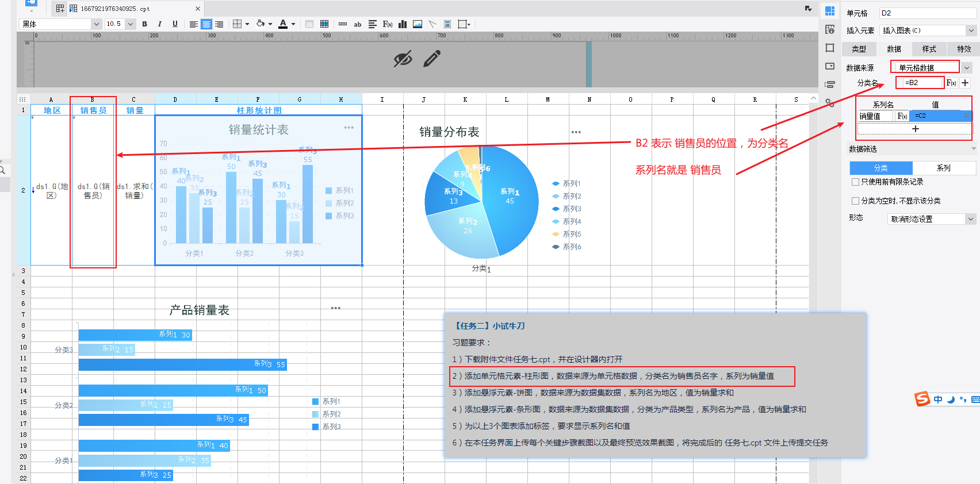Click the hyperlink icon in right sidebar

(x=830, y=103)
